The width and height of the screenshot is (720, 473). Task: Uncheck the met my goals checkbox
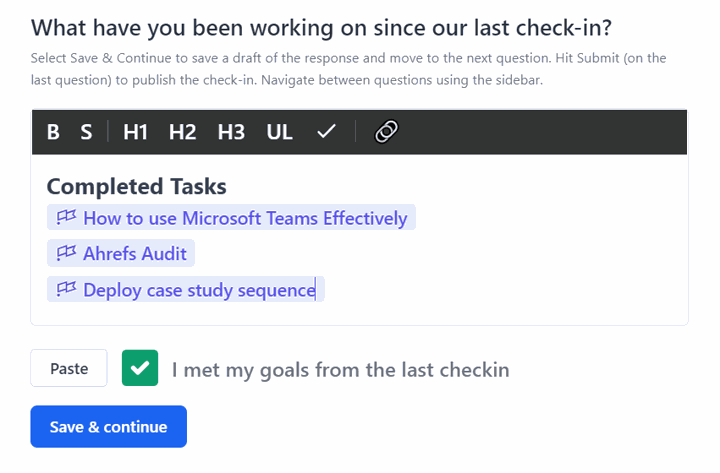tap(140, 368)
